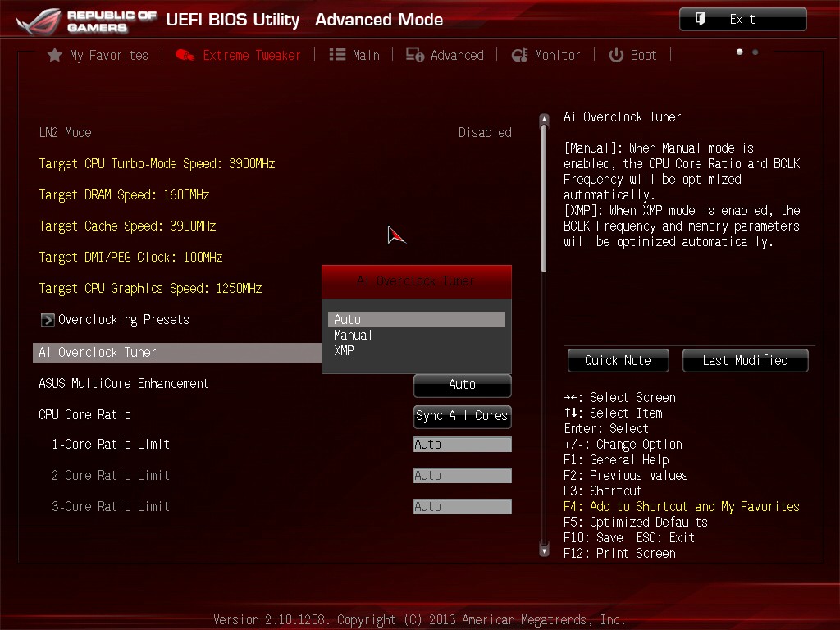Open the Main tab
Screen dimensions: 840x630
coord(354,55)
